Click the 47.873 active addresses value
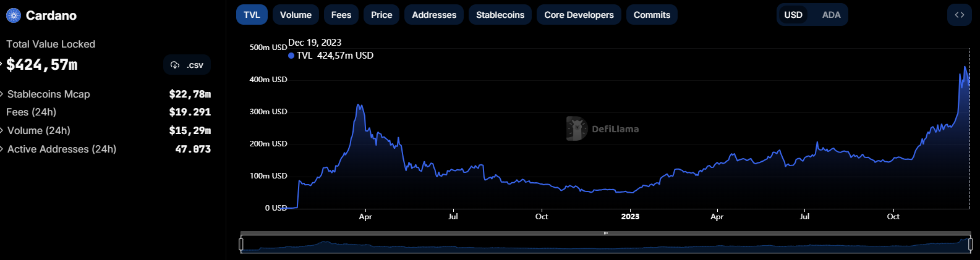Viewport: 980px width, 260px height. [193, 149]
